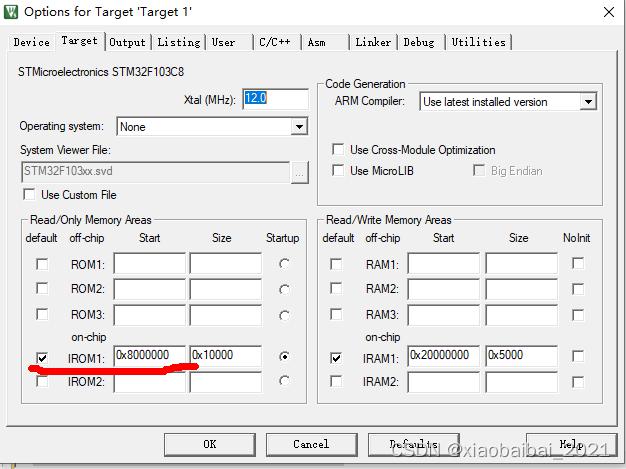Viewport: 626px width, 469px height.
Task: Select ROM1 Startup radio button
Action: [x=284, y=264]
